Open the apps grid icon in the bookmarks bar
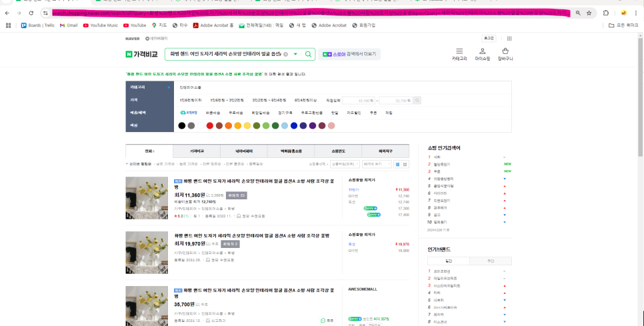This screenshot has height=326, width=644. click(x=8, y=25)
